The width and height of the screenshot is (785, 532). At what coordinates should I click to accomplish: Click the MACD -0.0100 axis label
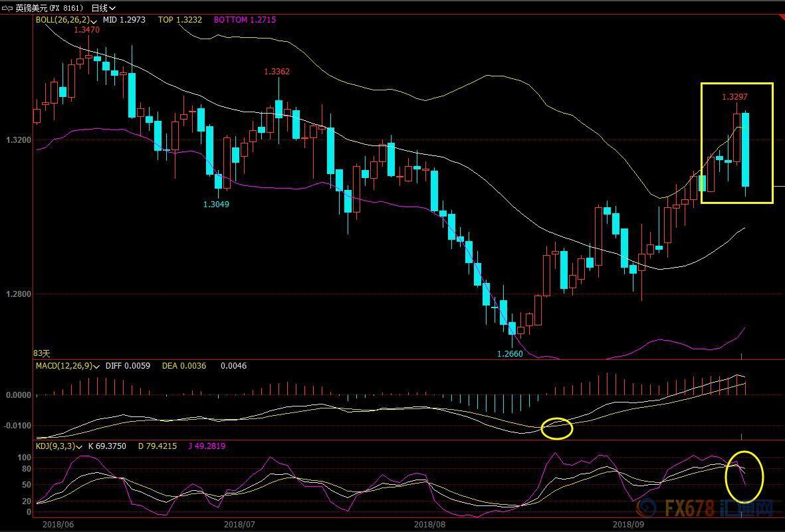coord(18,425)
